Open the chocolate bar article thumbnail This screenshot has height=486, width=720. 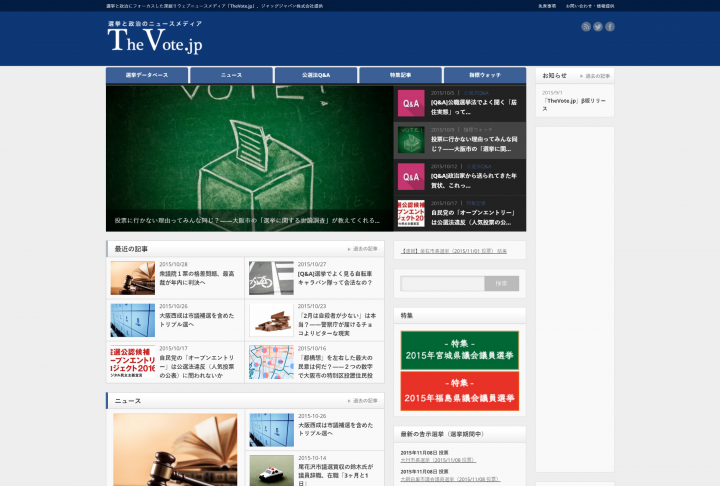[x=271, y=318]
